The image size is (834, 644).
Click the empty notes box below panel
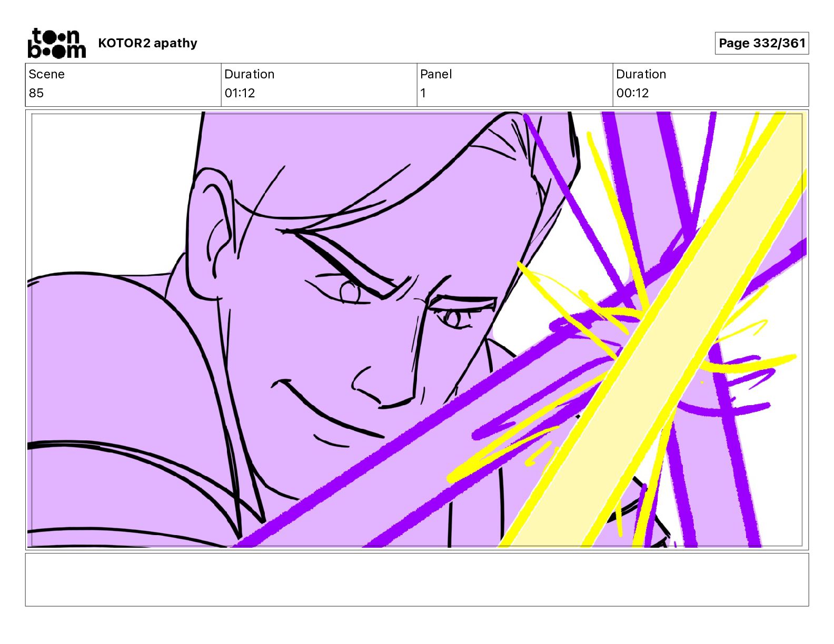(x=417, y=579)
